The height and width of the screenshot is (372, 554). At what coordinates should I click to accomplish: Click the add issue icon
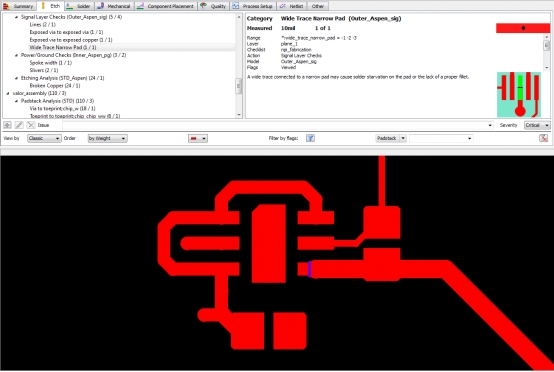(x=7, y=125)
